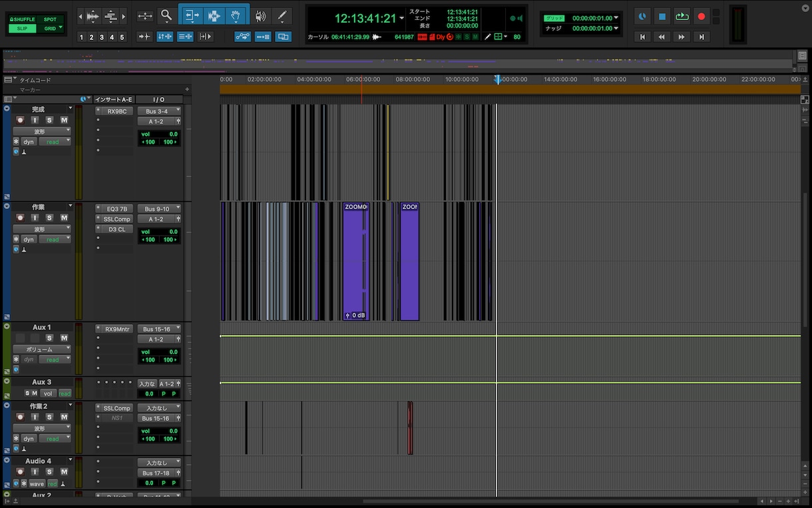Open Aux 1 ボリューム view selector
The width and height of the screenshot is (812, 508).
coord(42,350)
